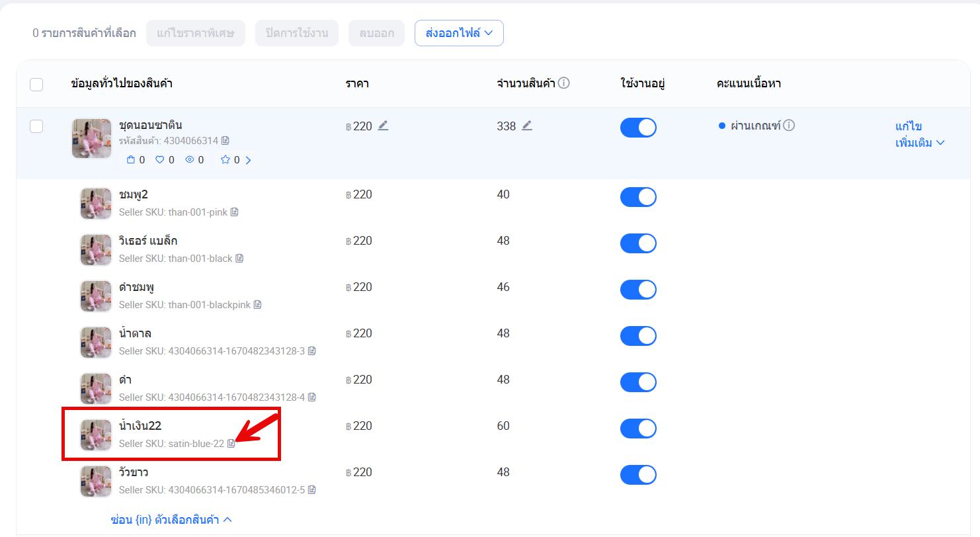Expand product stats with the chevron arrow

point(249,160)
